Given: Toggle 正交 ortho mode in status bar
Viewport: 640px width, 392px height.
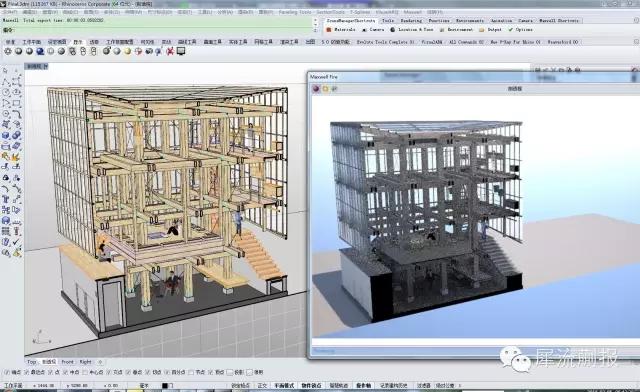Looking at the screenshot, I should (x=262, y=385).
